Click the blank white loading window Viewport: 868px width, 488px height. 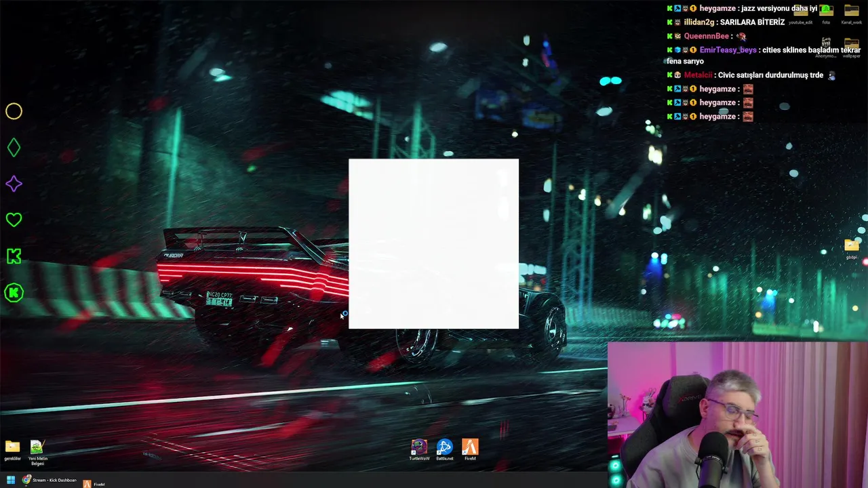(434, 244)
